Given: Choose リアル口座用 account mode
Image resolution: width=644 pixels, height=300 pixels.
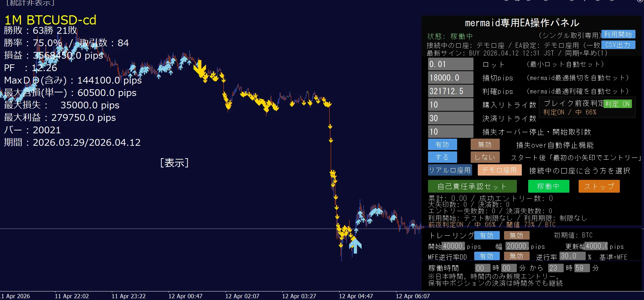Looking at the screenshot, I should pos(450,170).
